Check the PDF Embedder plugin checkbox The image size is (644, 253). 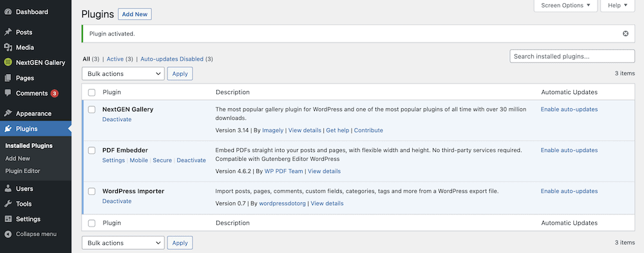click(x=92, y=151)
